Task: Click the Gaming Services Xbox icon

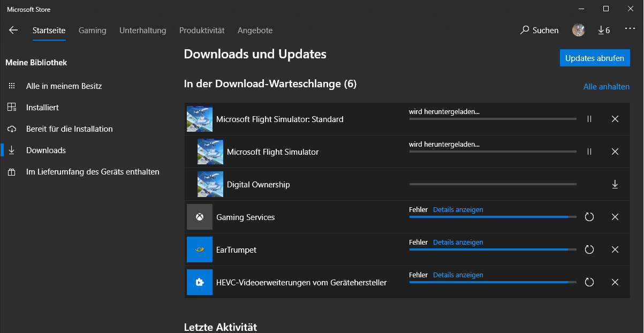Action: click(x=200, y=217)
